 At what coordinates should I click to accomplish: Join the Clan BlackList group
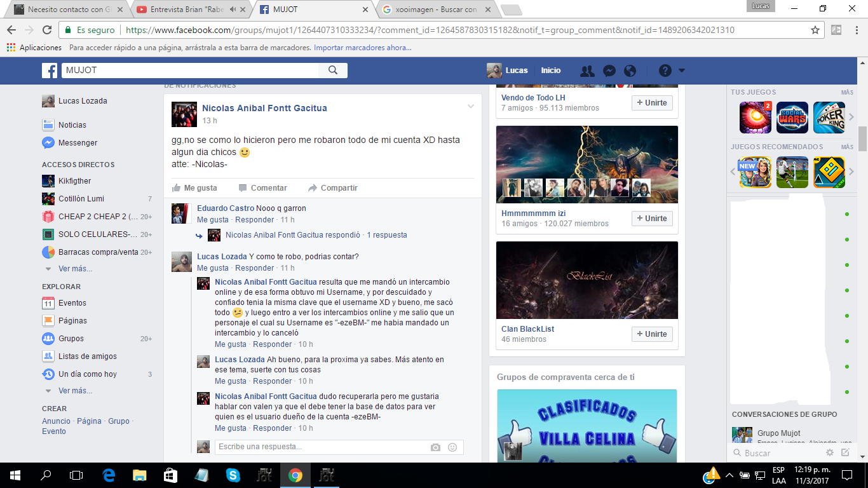click(x=652, y=334)
